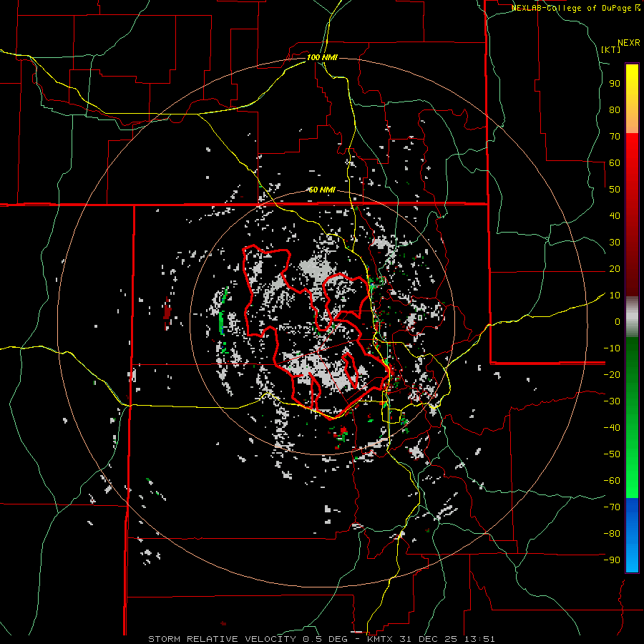
Task: Pick the blue -80 knot color band
Action: [632, 533]
